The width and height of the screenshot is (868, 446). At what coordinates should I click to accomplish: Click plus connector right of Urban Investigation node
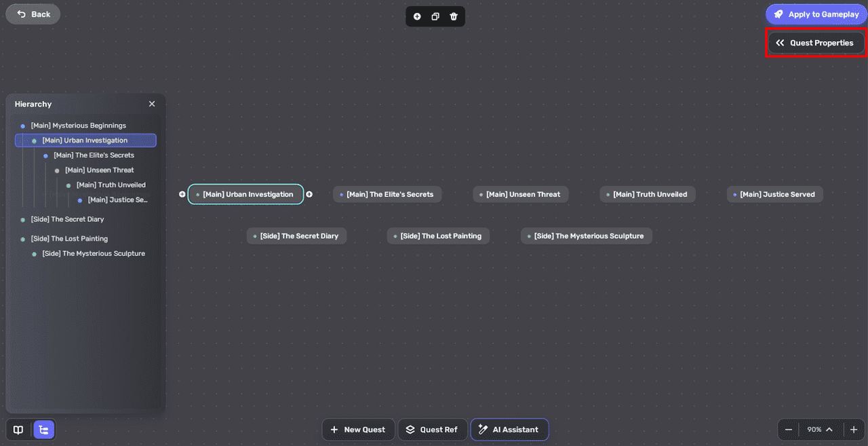(x=309, y=194)
